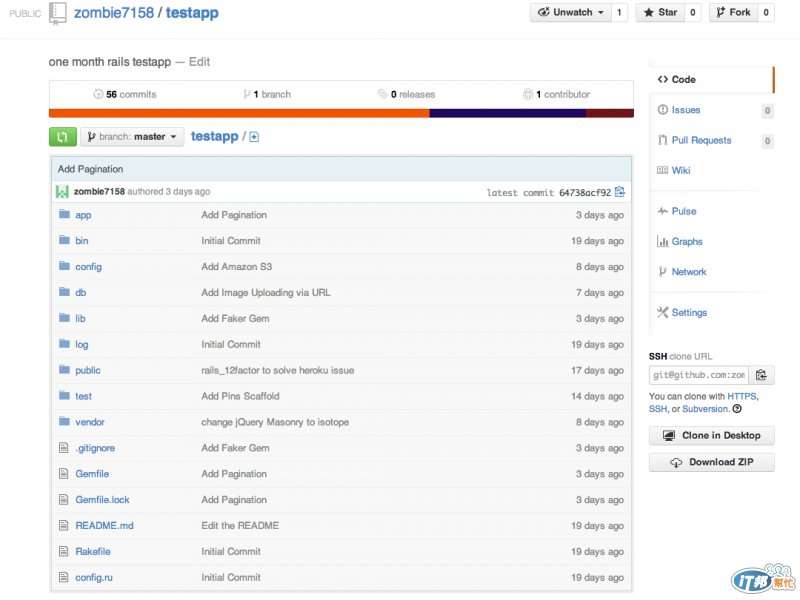
Task: Click the Subversion clone link
Action: [706, 409]
